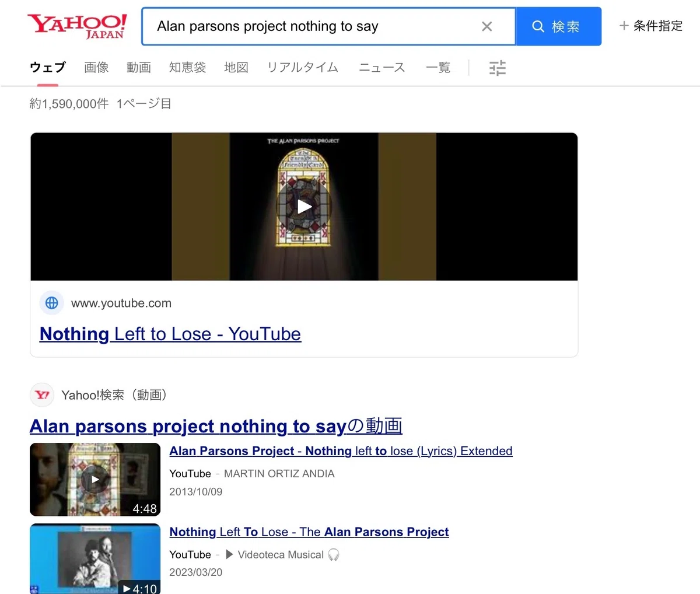Open the 4:10 blue video thumbnail
Screen dimensions: 700x594
(95, 559)
